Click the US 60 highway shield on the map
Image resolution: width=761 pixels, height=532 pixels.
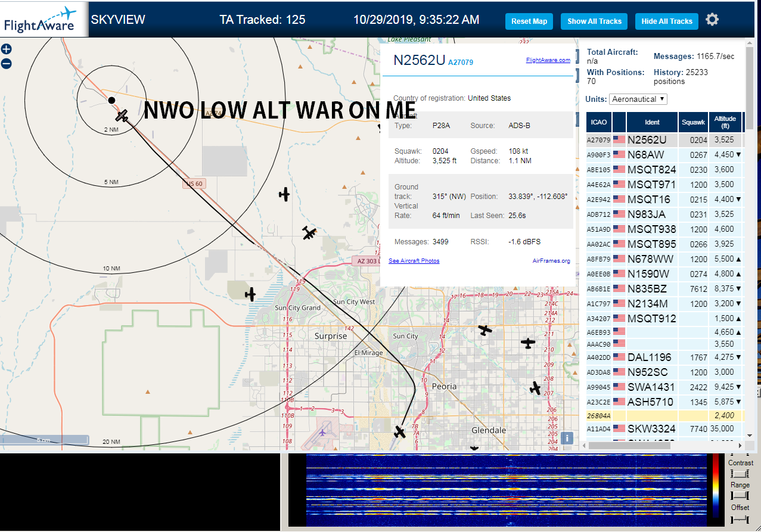pyautogui.click(x=194, y=184)
